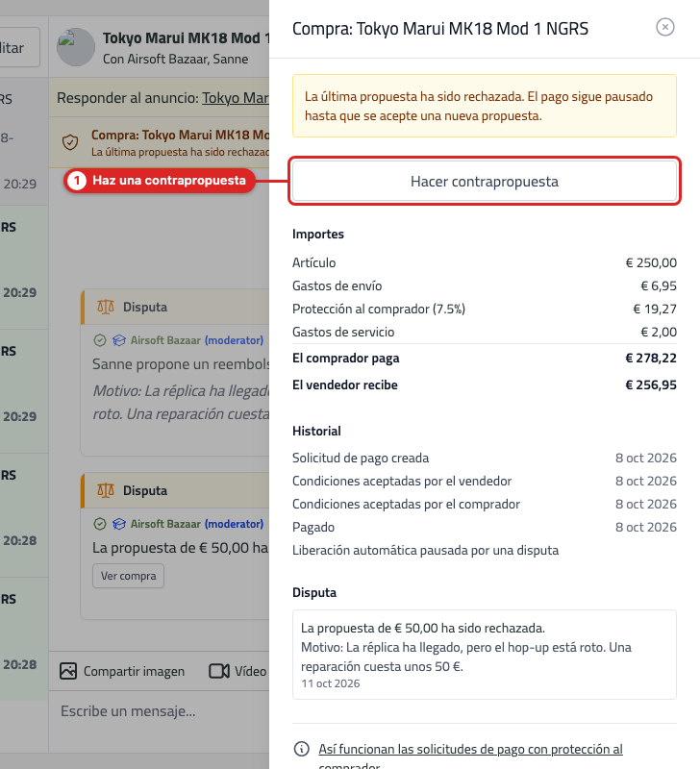The width and height of the screenshot is (700, 769).
Task: Click the Ver compra button in chat
Action: (128, 576)
